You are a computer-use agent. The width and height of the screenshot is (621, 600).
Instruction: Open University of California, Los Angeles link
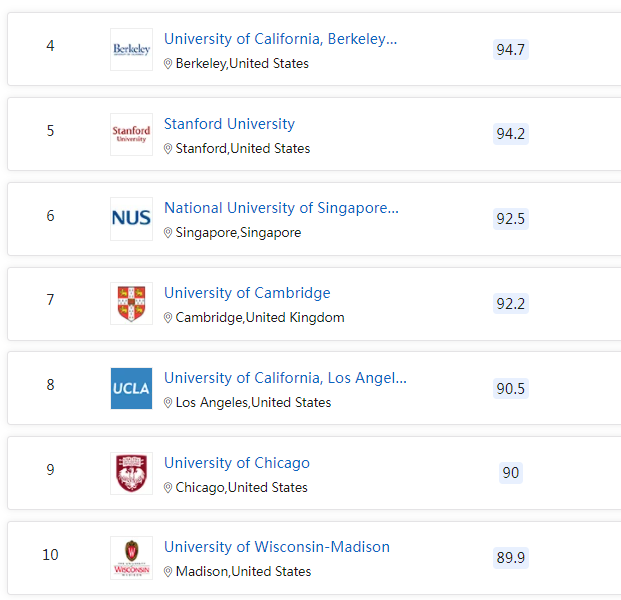coord(285,378)
